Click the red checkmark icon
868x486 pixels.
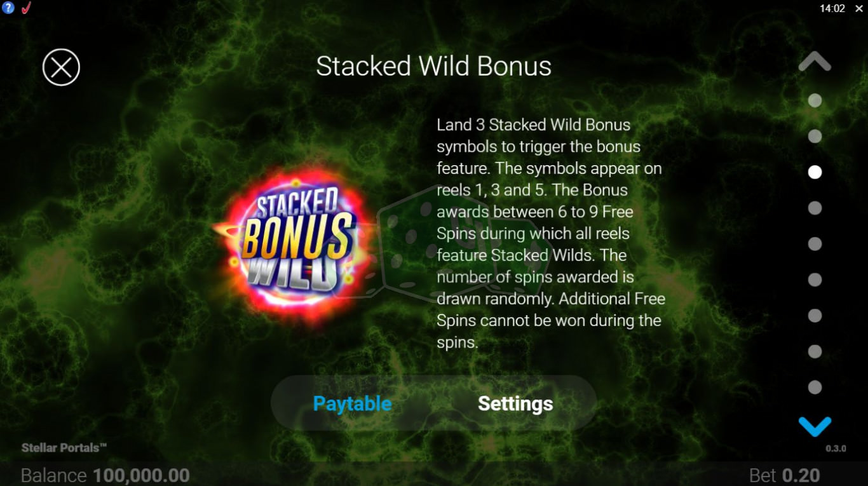point(27,8)
